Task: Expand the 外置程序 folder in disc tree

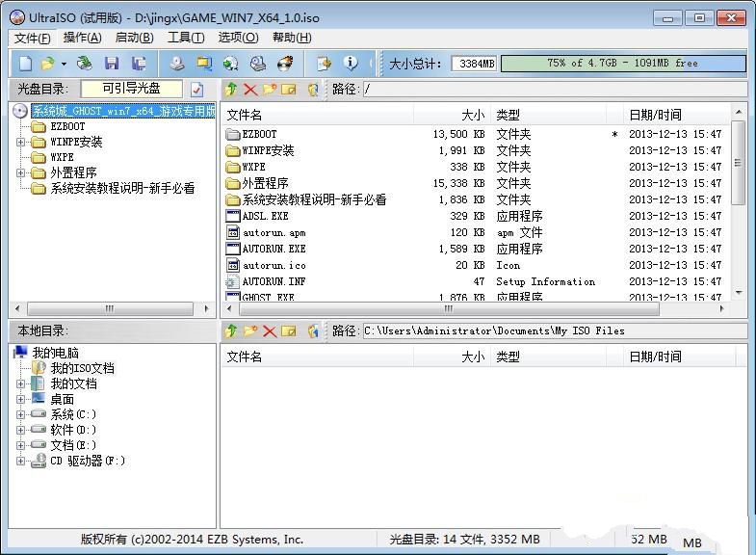Action: (21, 173)
